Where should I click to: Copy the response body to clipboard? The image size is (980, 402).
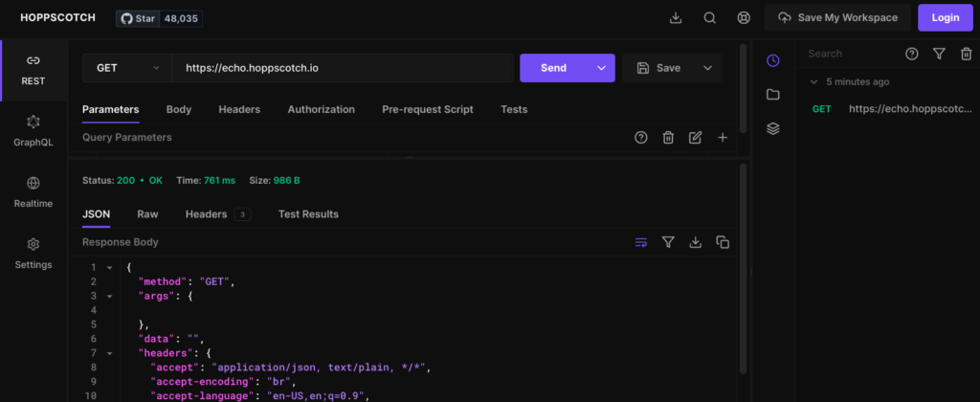723,242
